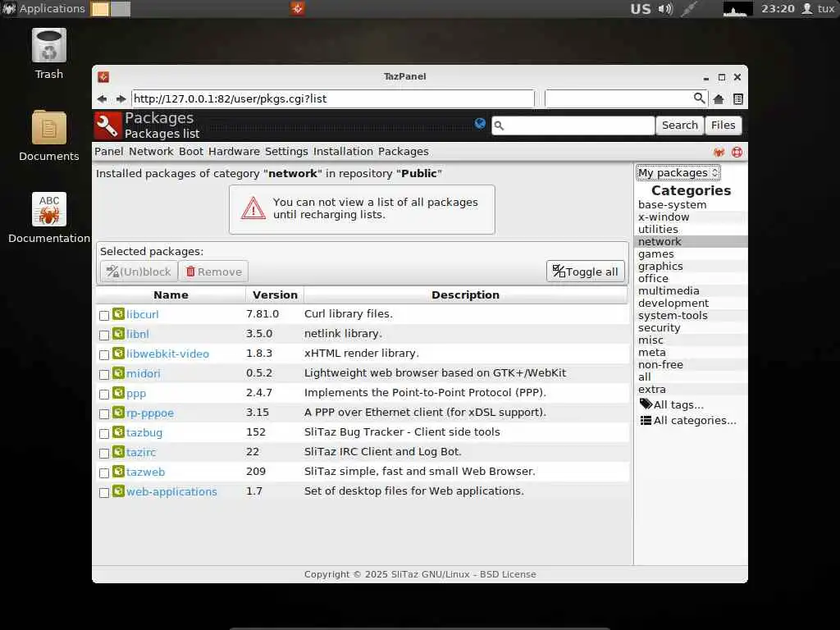The image size is (840, 630).
Task: Click the Files button
Action: point(724,126)
